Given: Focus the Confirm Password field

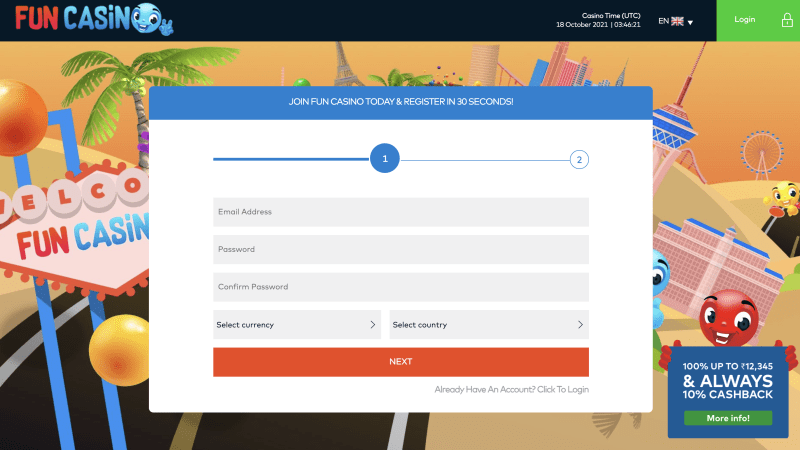Looking at the screenshot, I should click(x=401, y=287).
